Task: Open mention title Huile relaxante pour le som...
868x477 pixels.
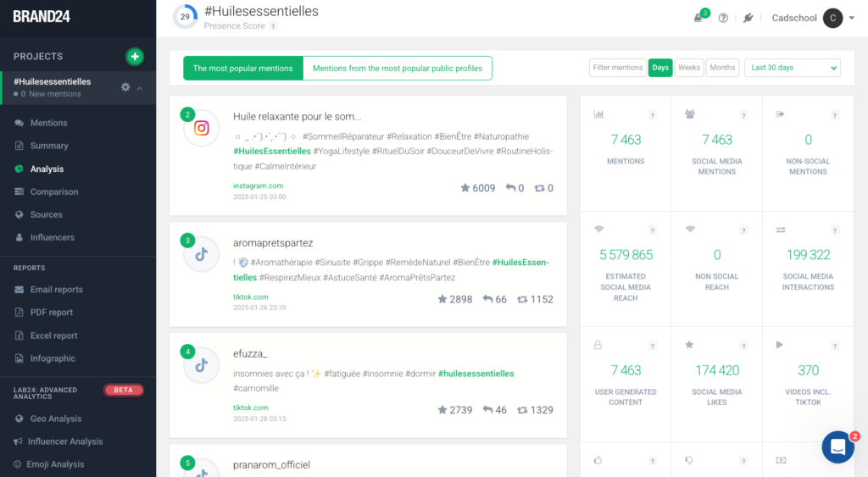Action: coord(298,117)
